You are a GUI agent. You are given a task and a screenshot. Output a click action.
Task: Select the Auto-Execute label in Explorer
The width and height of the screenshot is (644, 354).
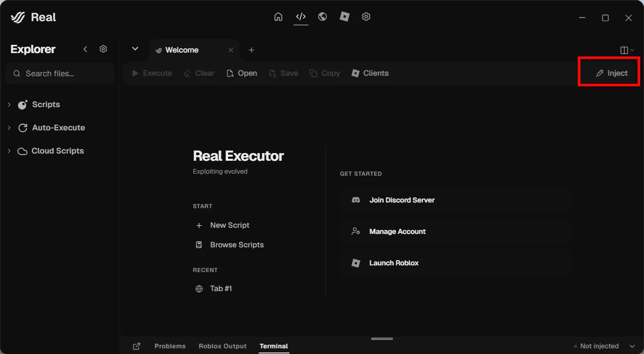[x=59, y=128]
